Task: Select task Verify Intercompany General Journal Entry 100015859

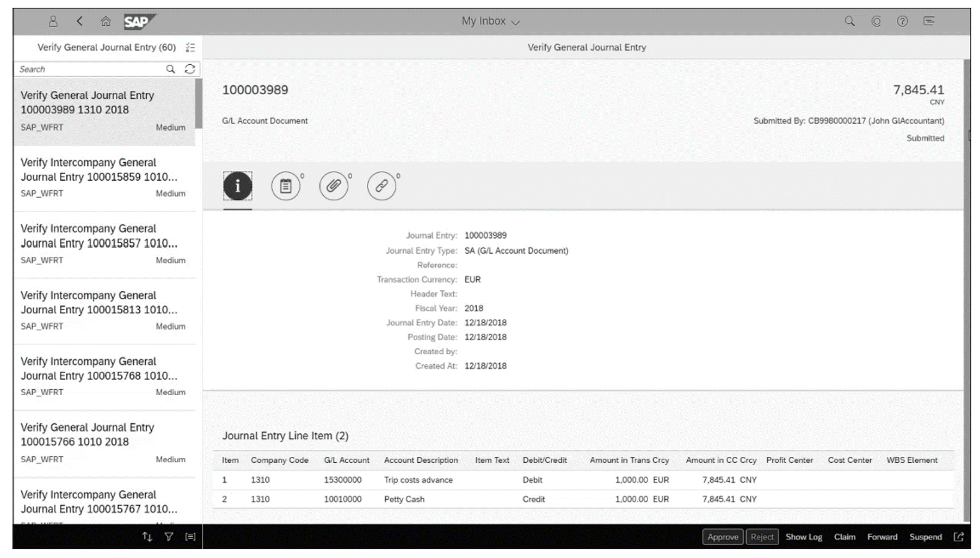Action: coord(103,177)
